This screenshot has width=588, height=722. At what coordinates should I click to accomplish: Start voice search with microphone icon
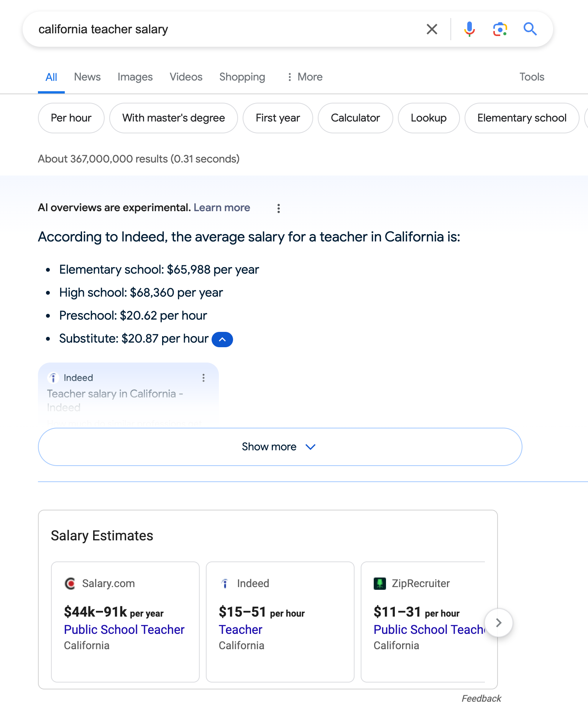(x=469, y=29)
